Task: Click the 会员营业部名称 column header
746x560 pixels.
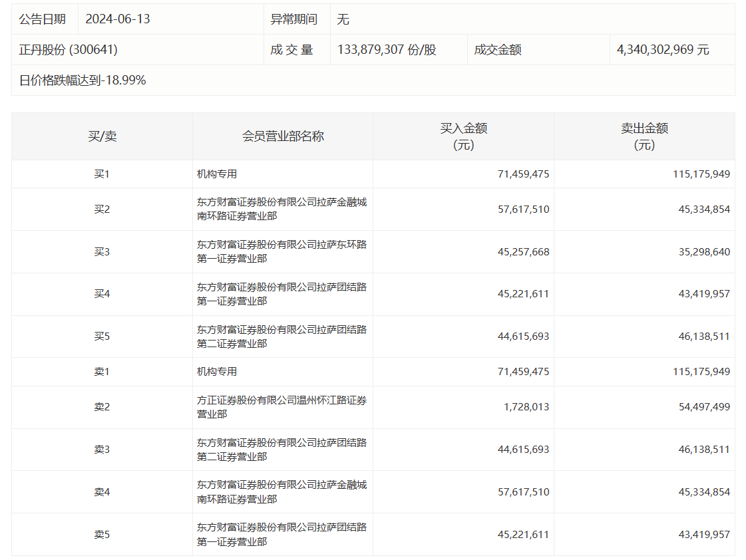Action: [x=283, y=136]
